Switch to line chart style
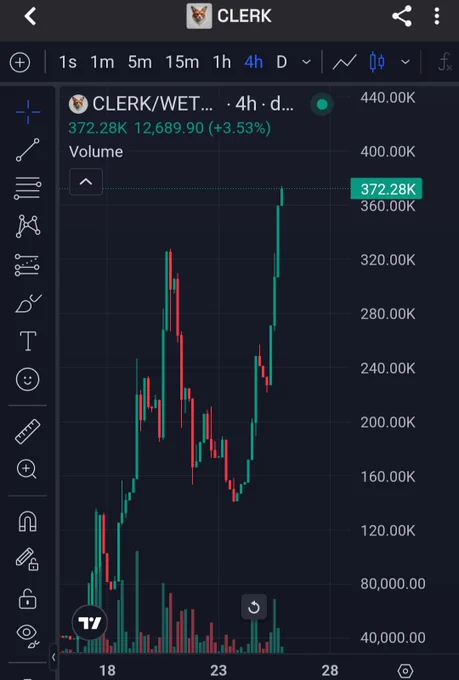The image size is (459, 680). (344, 62)
